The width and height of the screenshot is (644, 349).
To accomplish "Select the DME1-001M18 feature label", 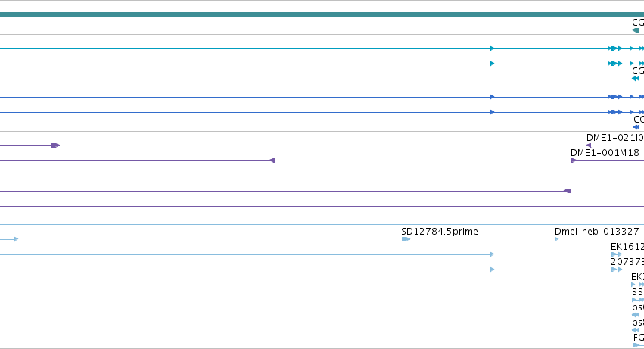I will pos(605,153).
